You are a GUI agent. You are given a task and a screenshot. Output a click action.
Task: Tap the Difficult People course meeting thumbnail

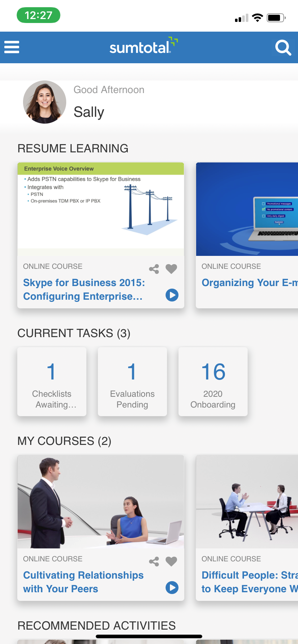click(247, 502)
